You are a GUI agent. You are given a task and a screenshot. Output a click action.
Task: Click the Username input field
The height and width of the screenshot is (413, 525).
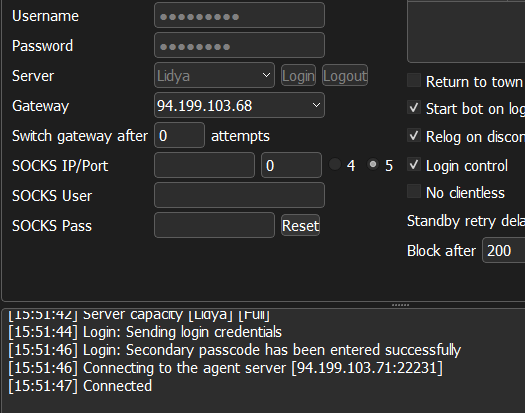(239, 15)
